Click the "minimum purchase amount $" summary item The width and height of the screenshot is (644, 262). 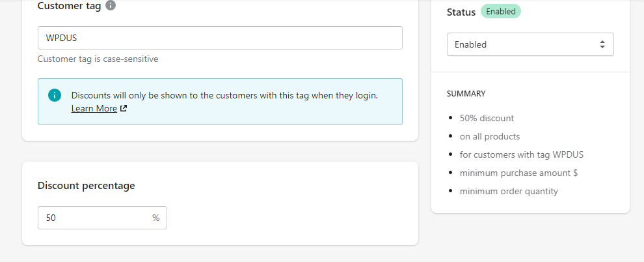pyautogui.click(x=518, y=173)
